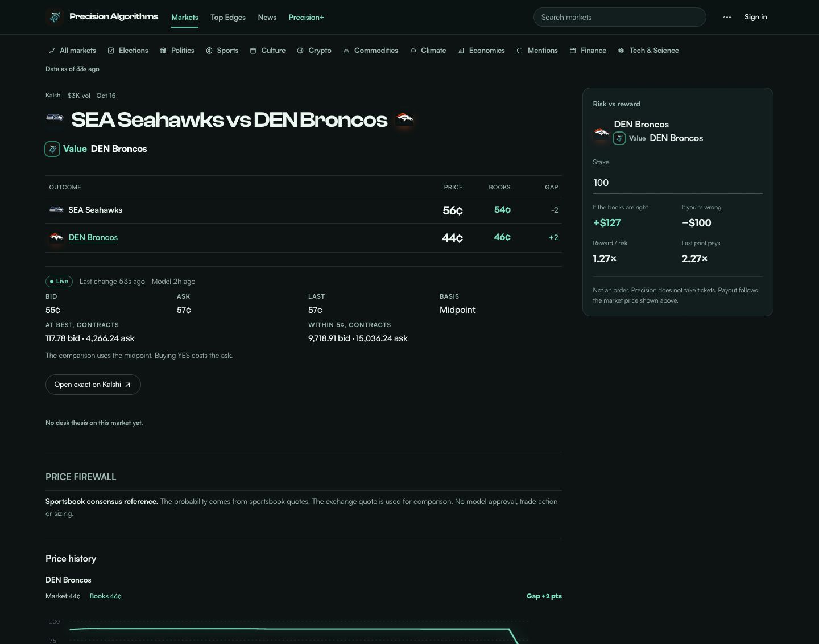The image size is (819, 644).
Task: Click the All markets trend icon
Action: (x=52, y=51)
